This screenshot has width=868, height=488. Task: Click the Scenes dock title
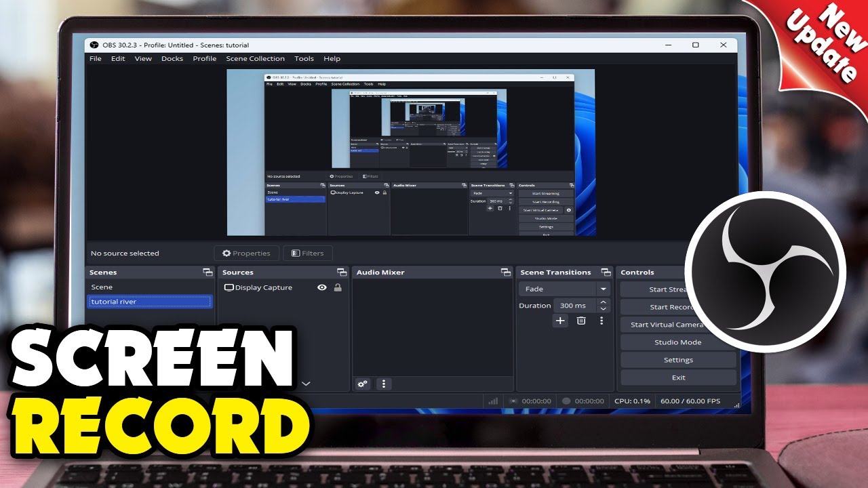coord(104,272)
